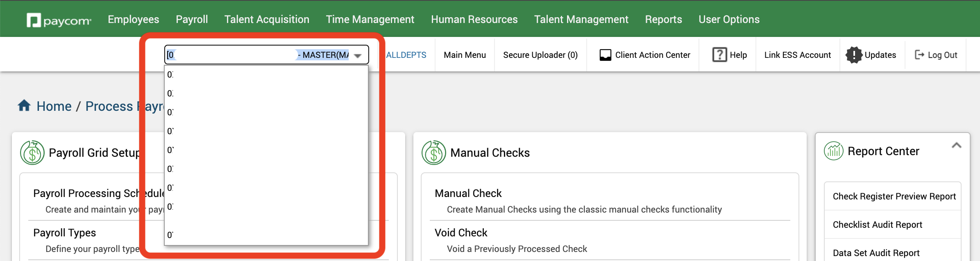Click Log Out
980x261 pixels.
point(942,55)
